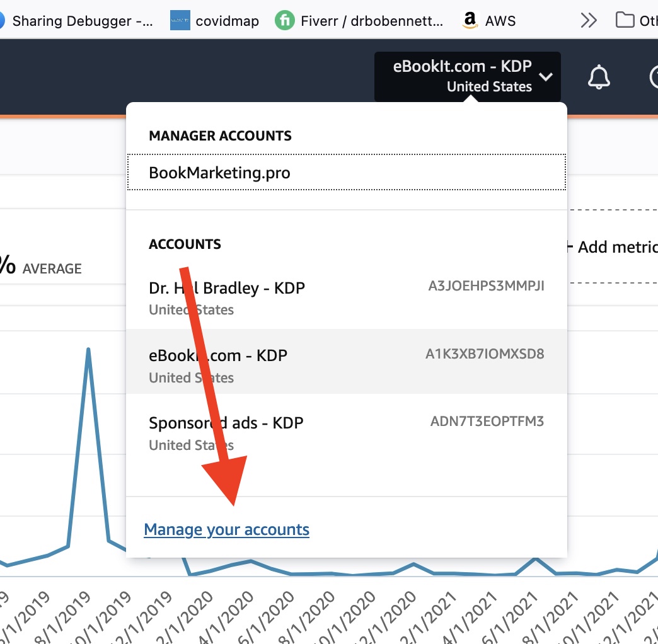Image resolution: width=658 pixels, height=644 pixels.
Task: Switch to Dr. Hal Bradley - KDP account
Action: tap(347, 297)
